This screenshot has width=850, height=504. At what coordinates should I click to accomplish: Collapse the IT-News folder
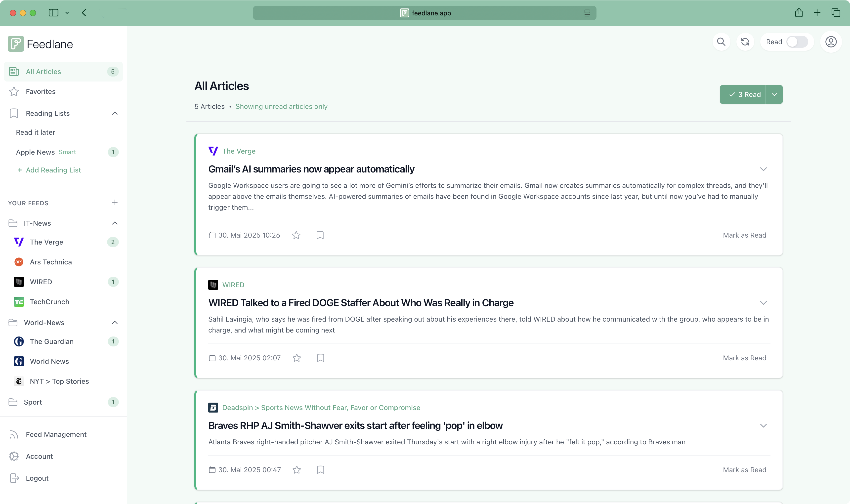tap(115, 223)
